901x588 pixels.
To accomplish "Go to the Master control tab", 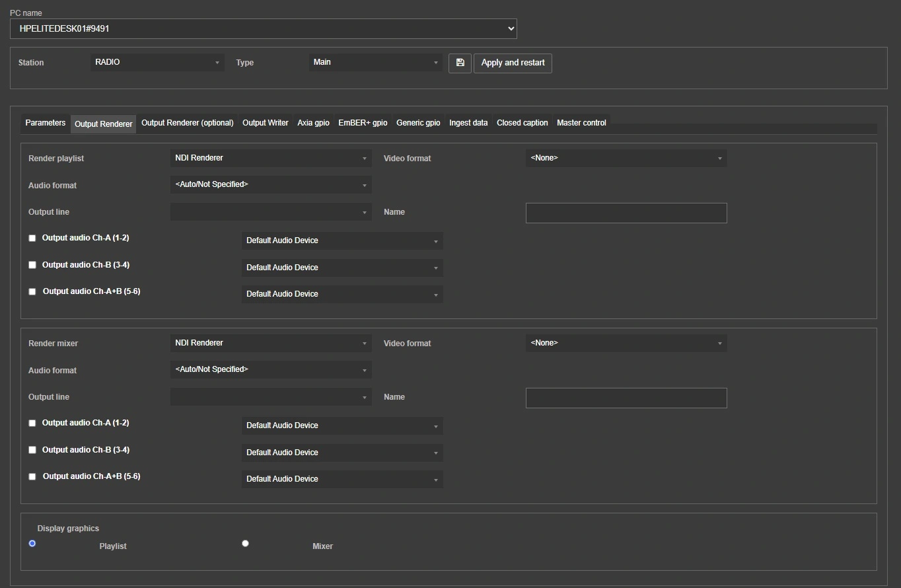I will [581, 123].
